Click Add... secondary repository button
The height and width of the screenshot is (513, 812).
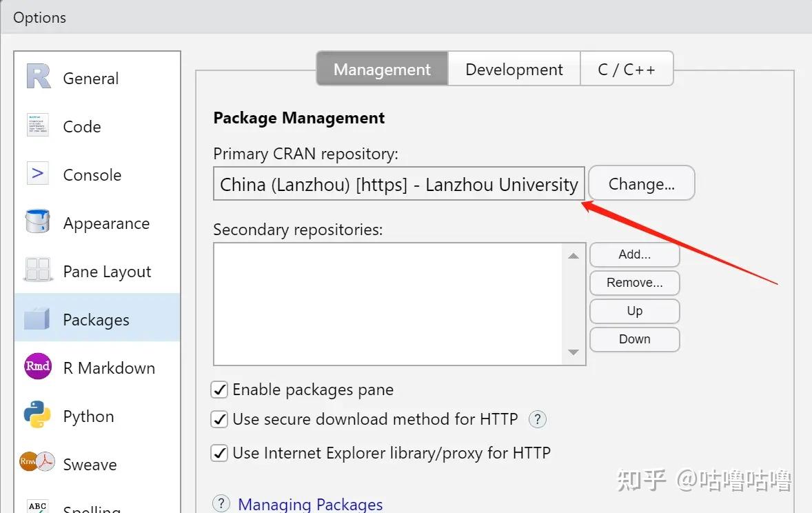coord(634,254)
